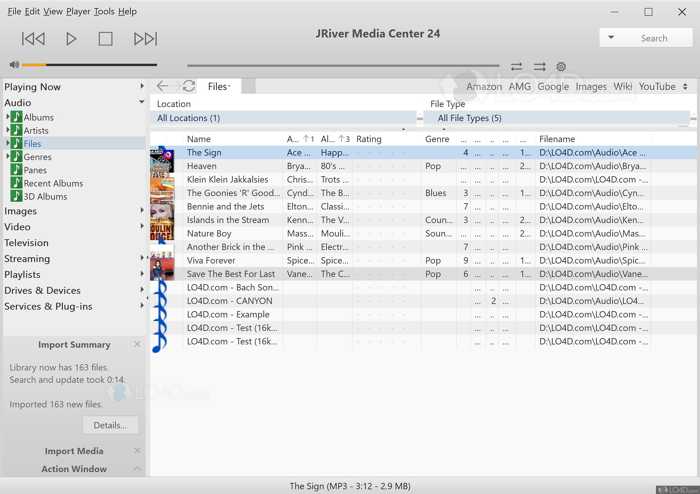Stop playback with the square button

105,39
